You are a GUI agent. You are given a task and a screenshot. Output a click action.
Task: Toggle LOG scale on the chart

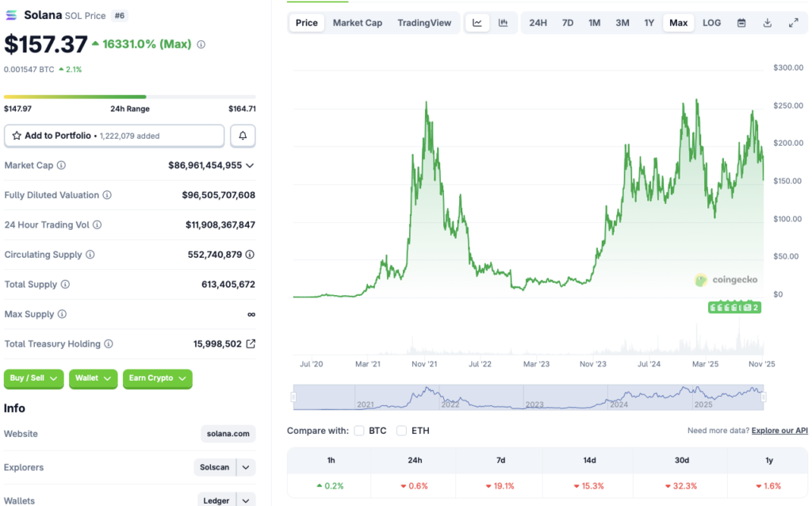[x=711, y=23]
